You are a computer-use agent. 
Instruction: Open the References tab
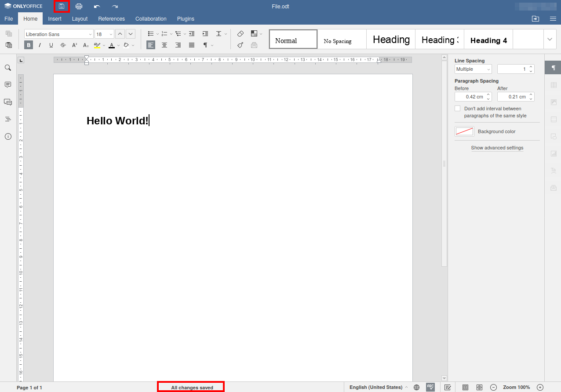tap(111, 19)
